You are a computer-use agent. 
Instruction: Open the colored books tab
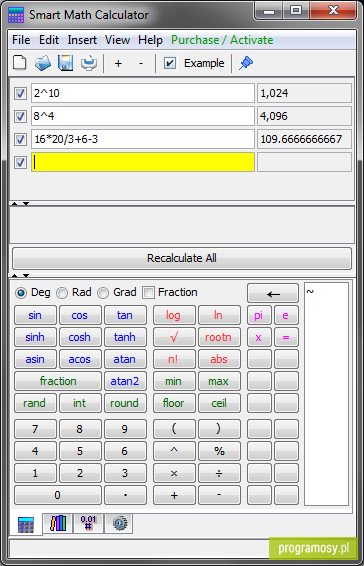(x=58, y=523)
